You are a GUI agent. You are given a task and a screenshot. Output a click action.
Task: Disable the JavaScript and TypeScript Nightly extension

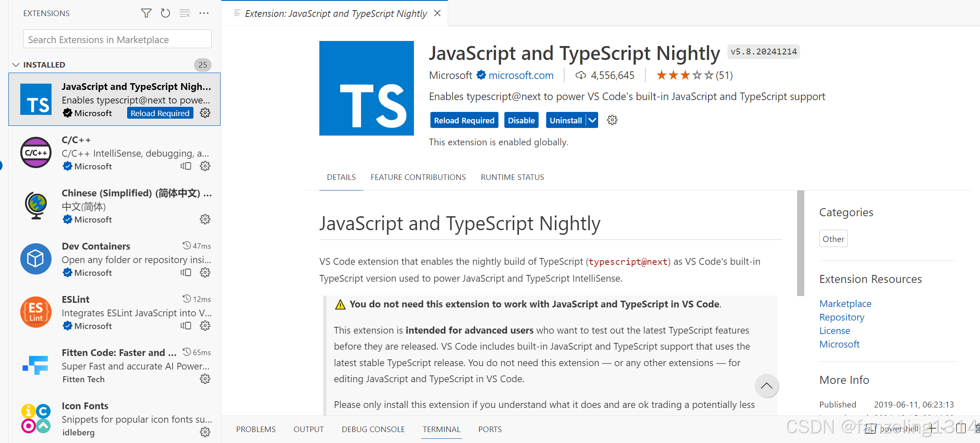(x=521, y=120)
